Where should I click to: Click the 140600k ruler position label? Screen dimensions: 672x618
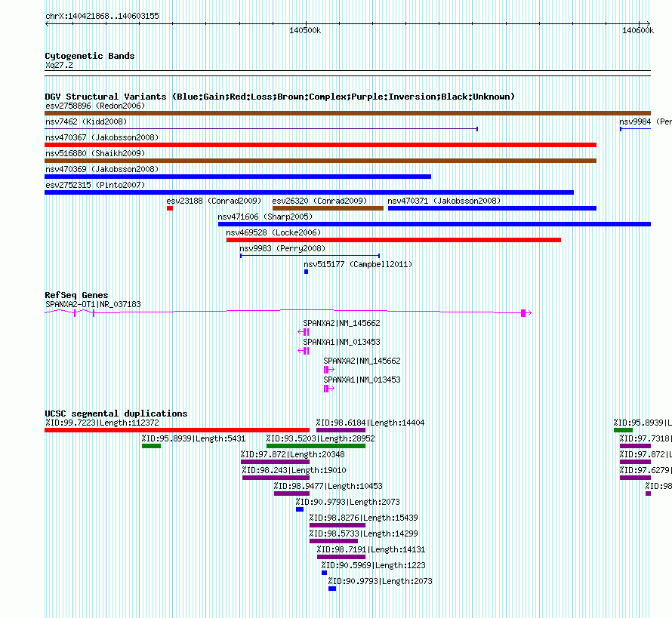(x=638, y=30)
